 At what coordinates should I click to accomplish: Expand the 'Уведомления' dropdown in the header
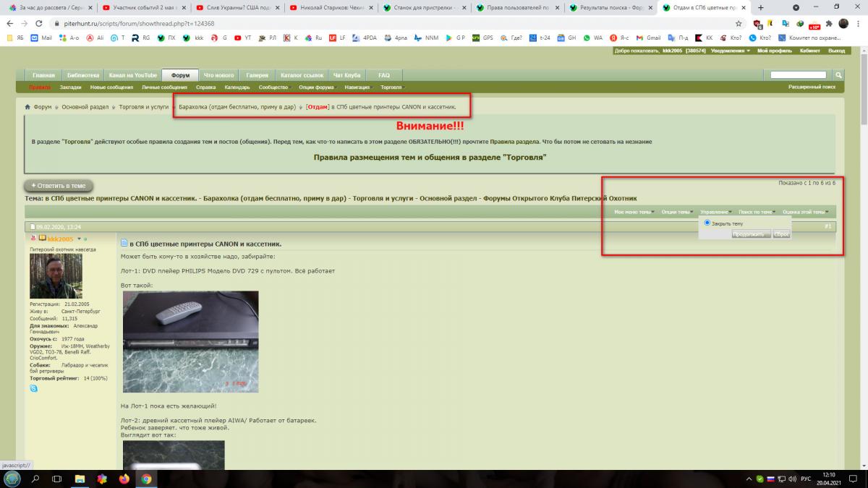point(731,51)
